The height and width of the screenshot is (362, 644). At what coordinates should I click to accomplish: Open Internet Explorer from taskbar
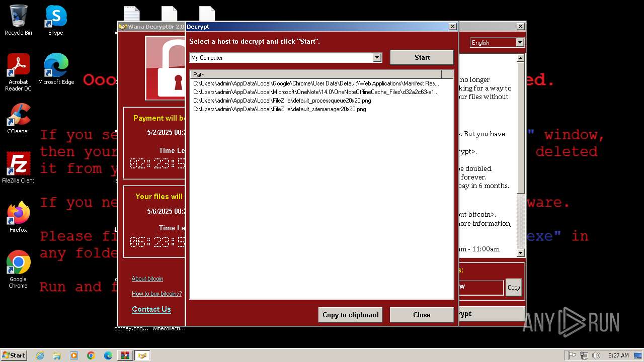pos(40,355)
